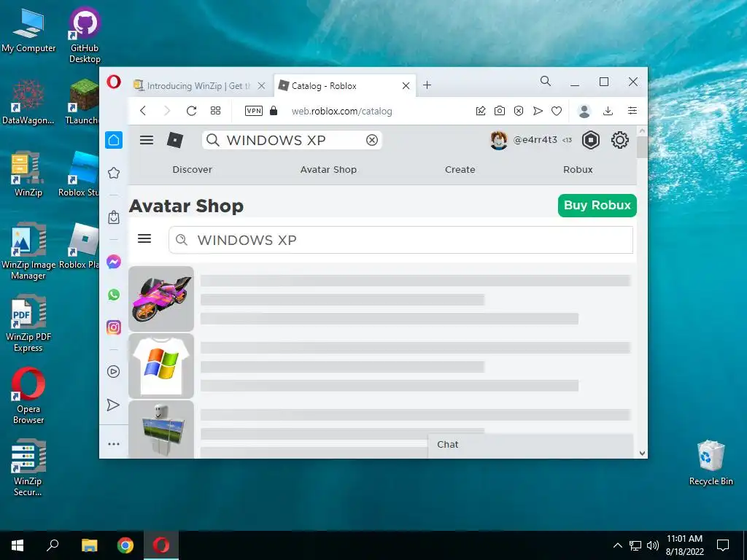Open the @e4rr4t3 profile avatar
This screenshot has height=560, width=747.
pos(499,140)
